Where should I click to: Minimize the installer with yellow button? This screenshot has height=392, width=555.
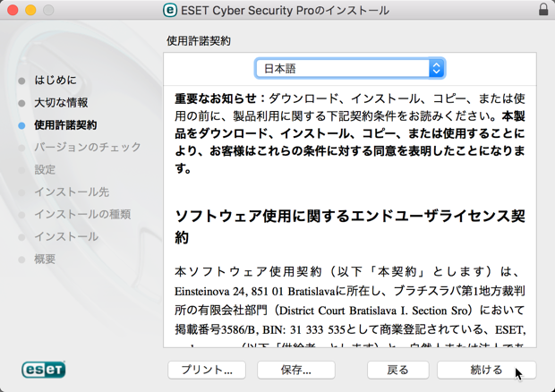coord(30,10)
